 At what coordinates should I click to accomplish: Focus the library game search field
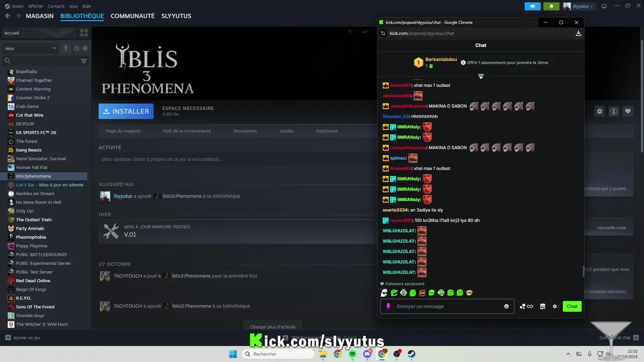click(x=41, y=61)
